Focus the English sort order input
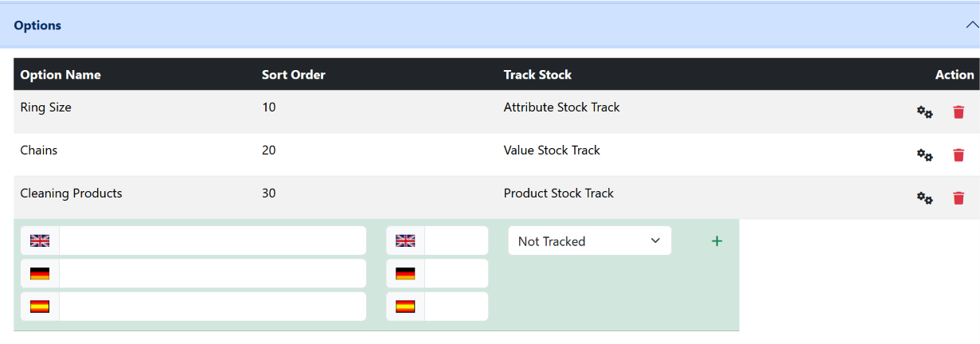The image size is (980, 344). click(x=456, y=240)
